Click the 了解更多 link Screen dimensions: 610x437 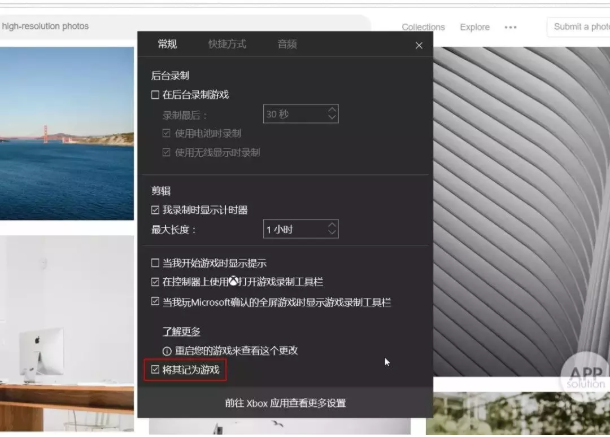[181, 332]
